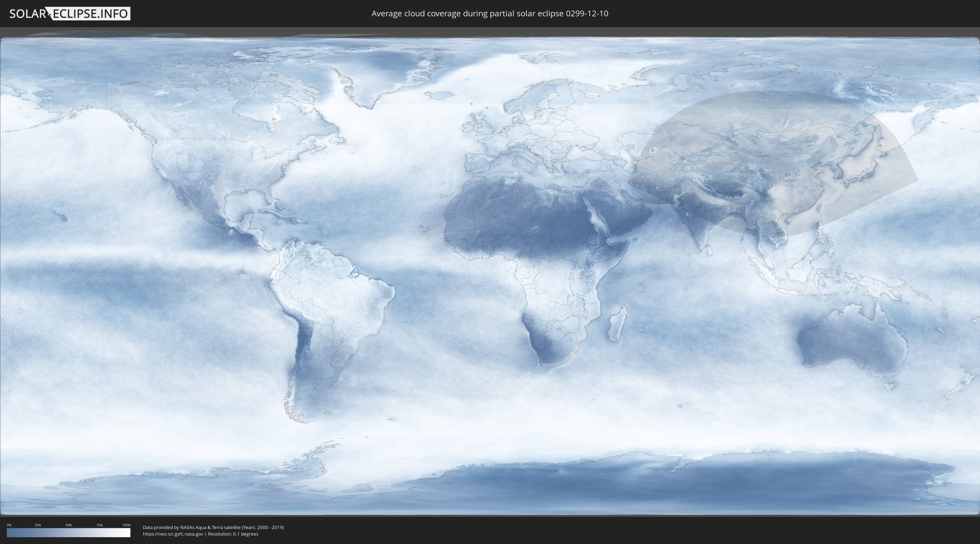Click the 50% legend label

69,525
